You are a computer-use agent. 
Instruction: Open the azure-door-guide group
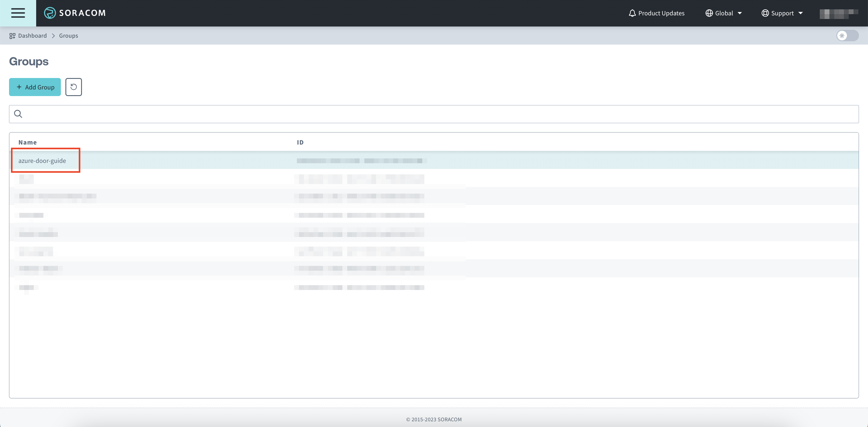tap(42, 161)
